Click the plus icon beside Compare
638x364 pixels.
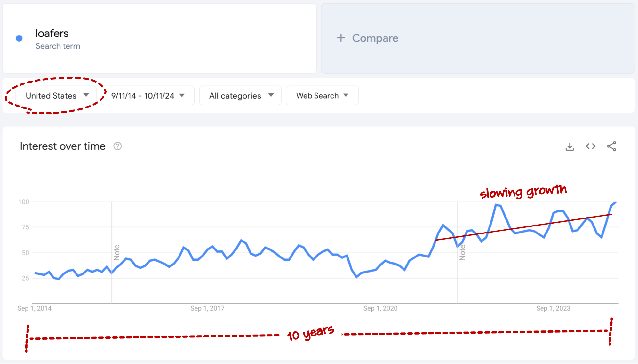click(341, 38)
